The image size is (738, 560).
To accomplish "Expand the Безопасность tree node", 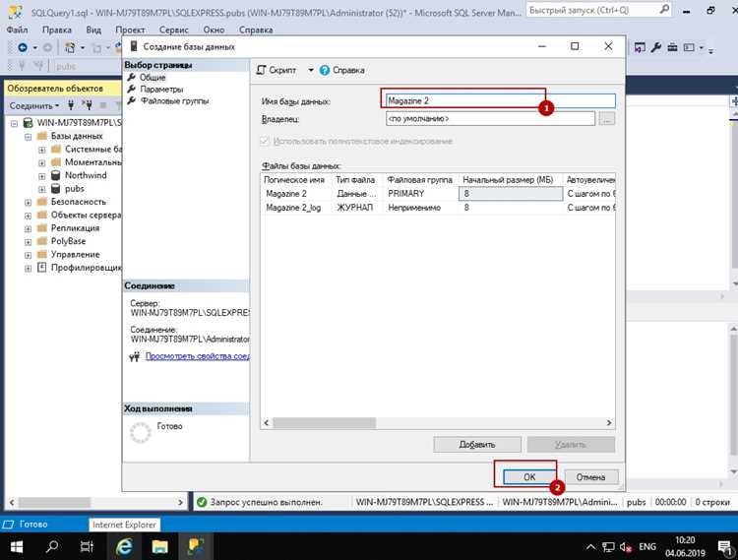I will (x=28, y=203).
